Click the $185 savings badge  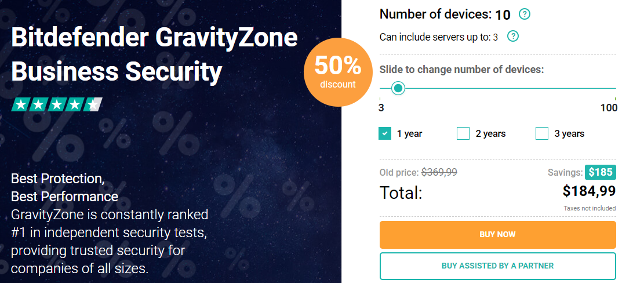pos(601,172)
